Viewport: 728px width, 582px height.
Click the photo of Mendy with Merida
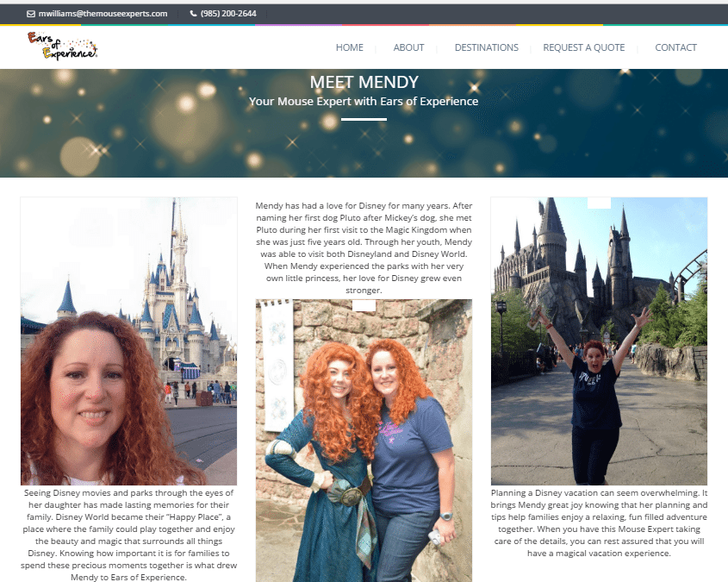click(x=364, y=441)
